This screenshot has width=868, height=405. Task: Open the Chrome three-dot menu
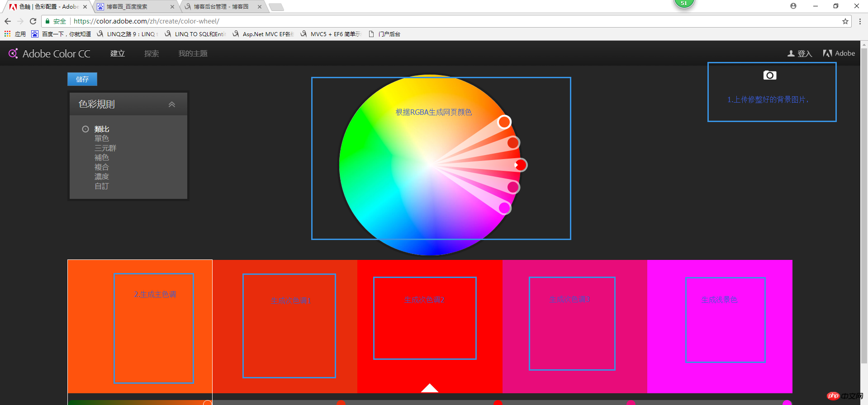[860, 21]
